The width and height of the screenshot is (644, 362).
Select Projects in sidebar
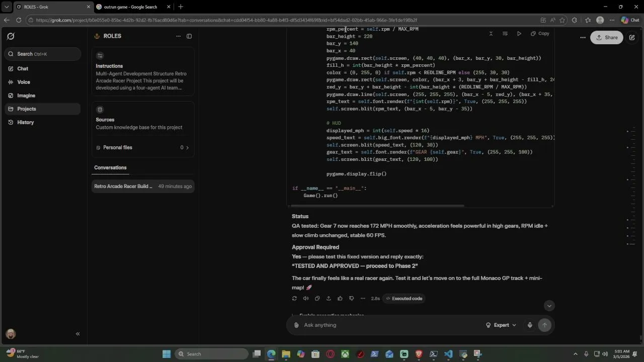[42, 109]
